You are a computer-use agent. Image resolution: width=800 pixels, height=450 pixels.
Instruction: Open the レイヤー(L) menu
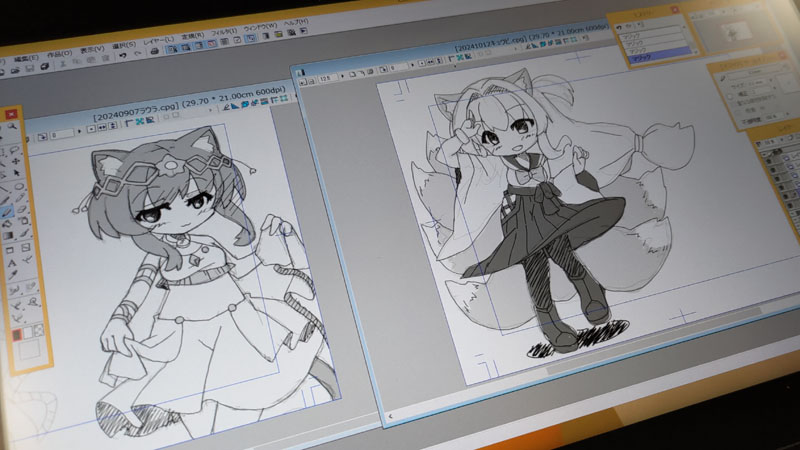point(159,40)
